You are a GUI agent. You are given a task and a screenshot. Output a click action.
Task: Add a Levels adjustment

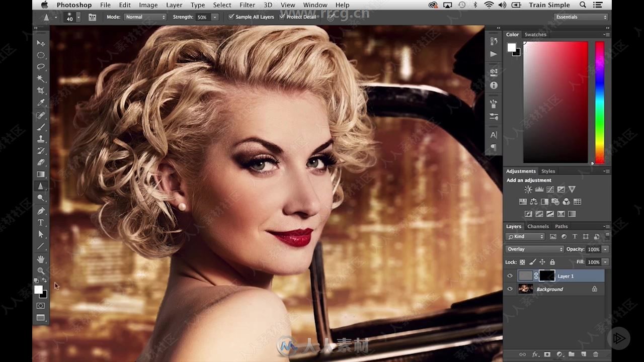539,190
